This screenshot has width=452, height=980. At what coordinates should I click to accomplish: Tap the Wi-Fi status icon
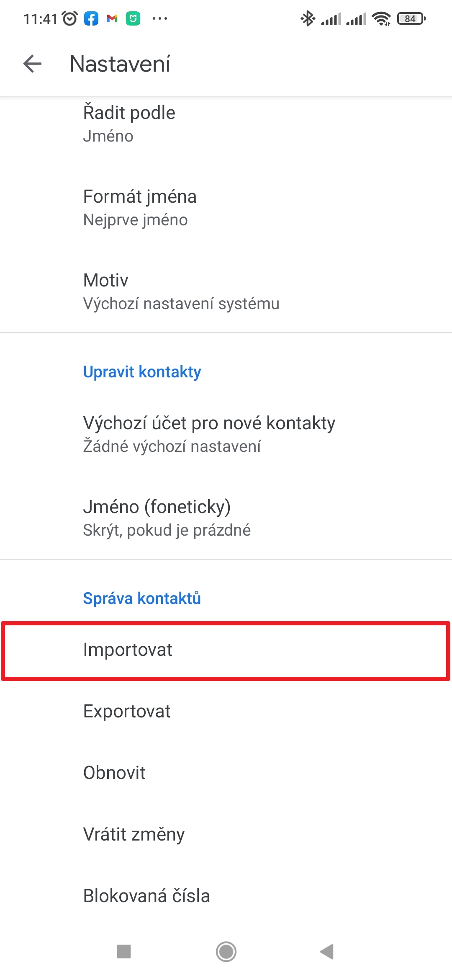(381, 18)
